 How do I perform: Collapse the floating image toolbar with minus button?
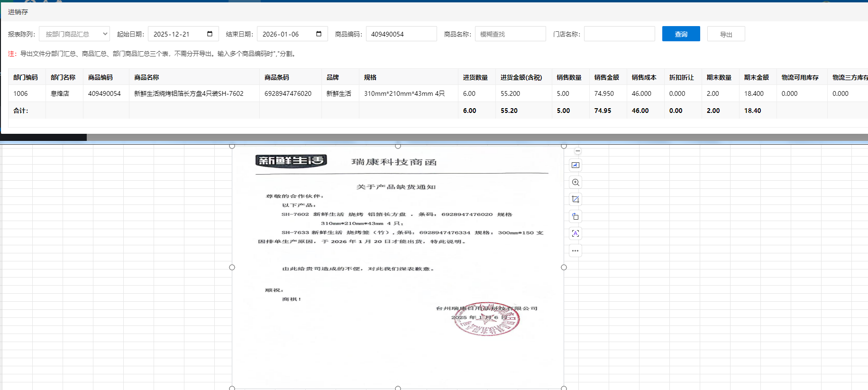point(577,151)
